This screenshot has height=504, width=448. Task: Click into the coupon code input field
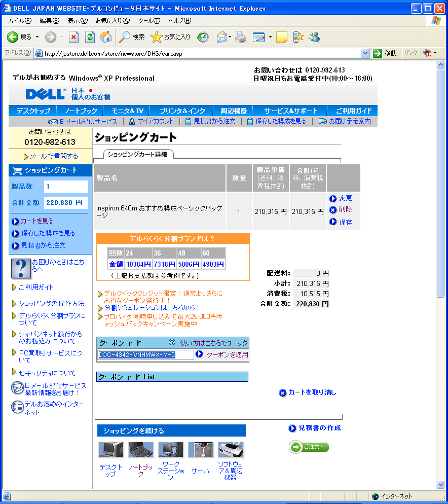[145, 355]
